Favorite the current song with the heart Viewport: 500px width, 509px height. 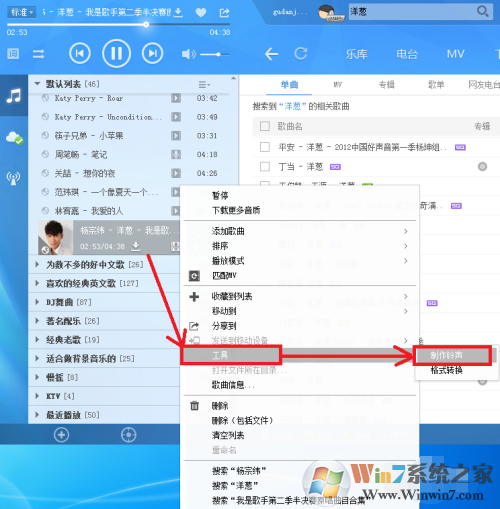(201, 13)
